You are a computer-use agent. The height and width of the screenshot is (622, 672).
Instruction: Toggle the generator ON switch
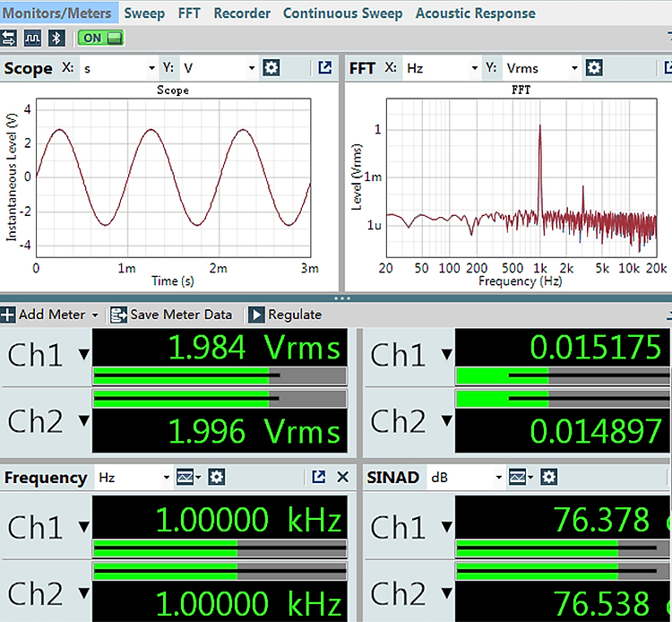[x=100, y=39]
